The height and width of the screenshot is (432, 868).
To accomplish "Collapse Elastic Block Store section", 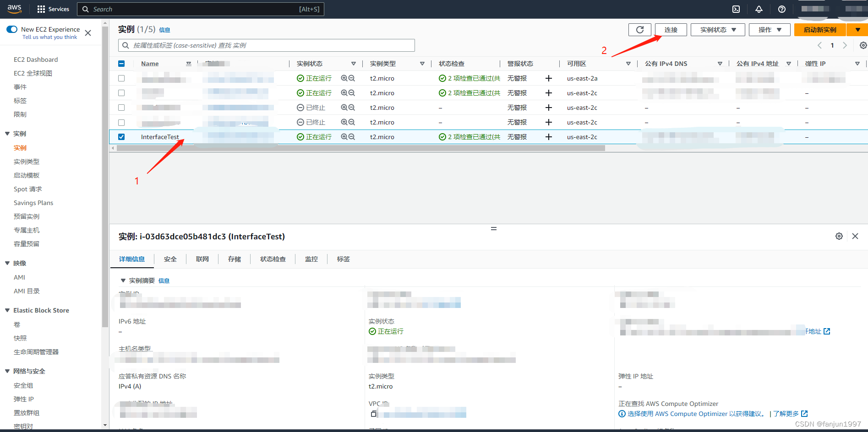I will pos(7,310).
